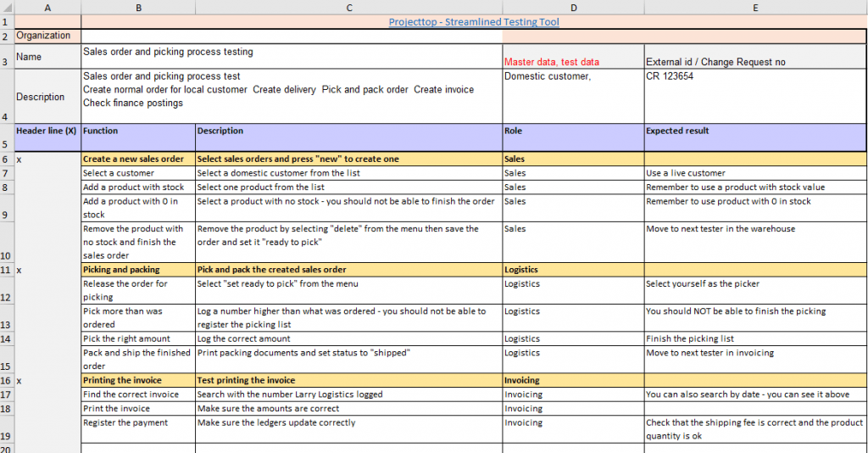The width and height of the screenshot is (868, 453).
Task: Click 'Select sales orders and press "new"' cell
Action: click(x=348, y=159)
